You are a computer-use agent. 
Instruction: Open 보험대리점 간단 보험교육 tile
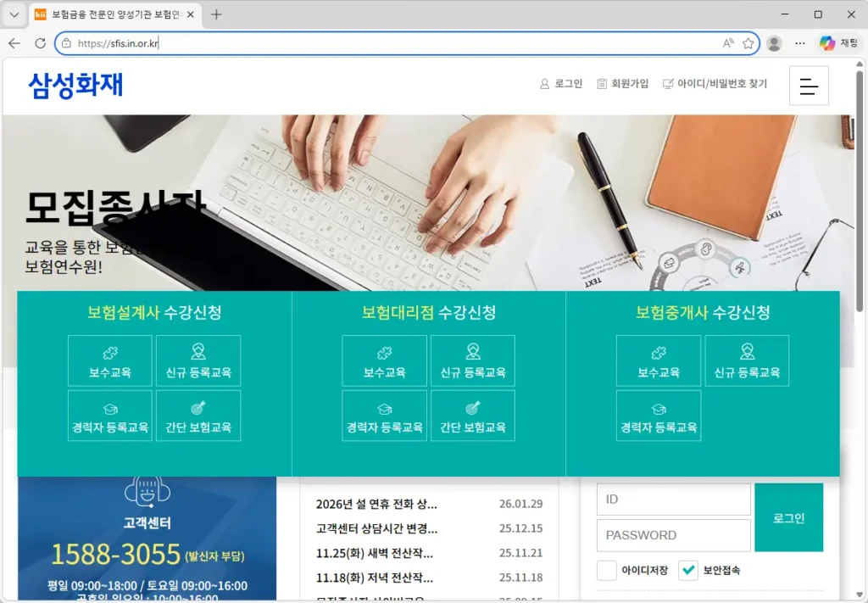473,416
